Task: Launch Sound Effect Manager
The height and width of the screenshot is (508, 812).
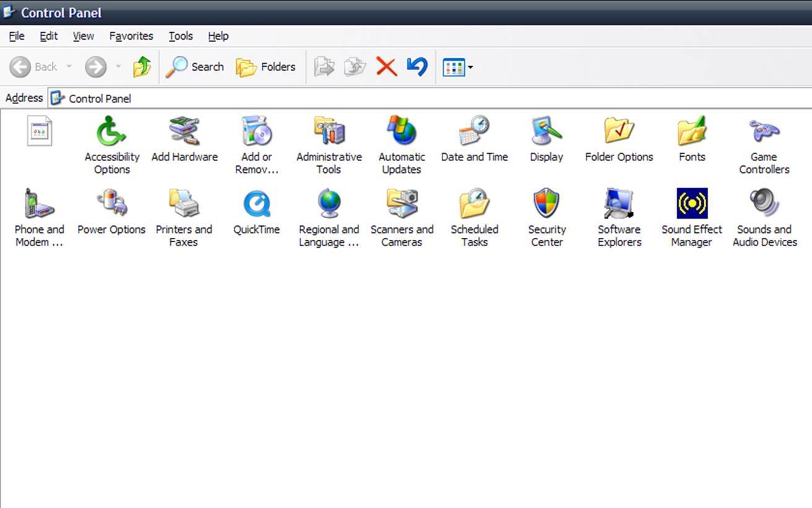Action: [x=691, y=204]
